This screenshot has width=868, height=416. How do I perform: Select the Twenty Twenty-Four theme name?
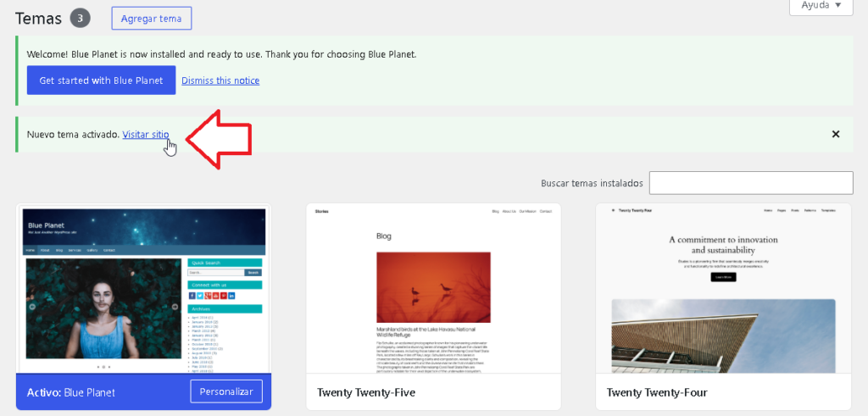point(657,392)
